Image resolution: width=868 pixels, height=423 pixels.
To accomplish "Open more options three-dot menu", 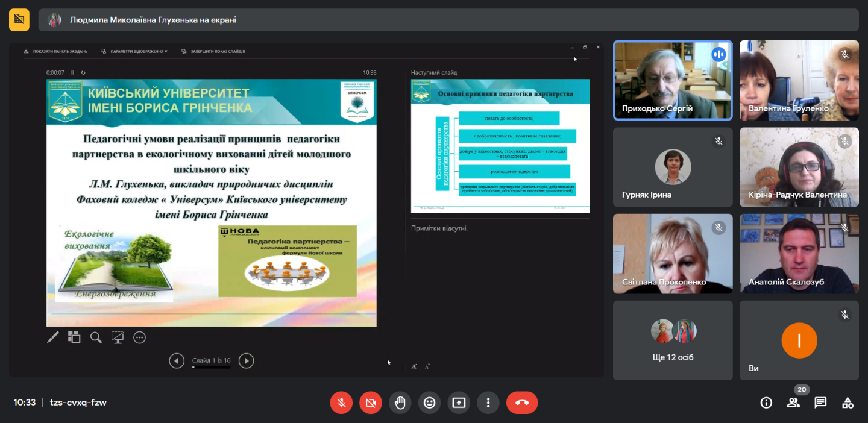I will 488,403.
